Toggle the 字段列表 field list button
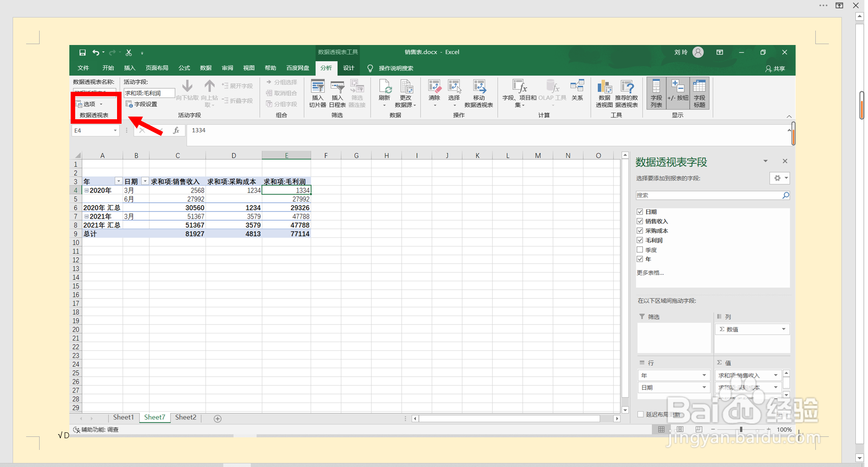 pyautogui.click(x=656, y=94)
